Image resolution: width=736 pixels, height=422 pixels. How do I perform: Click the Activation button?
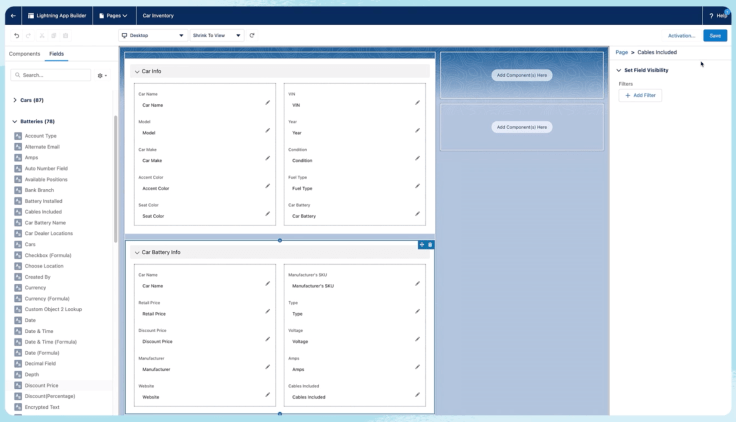[681, 36]
